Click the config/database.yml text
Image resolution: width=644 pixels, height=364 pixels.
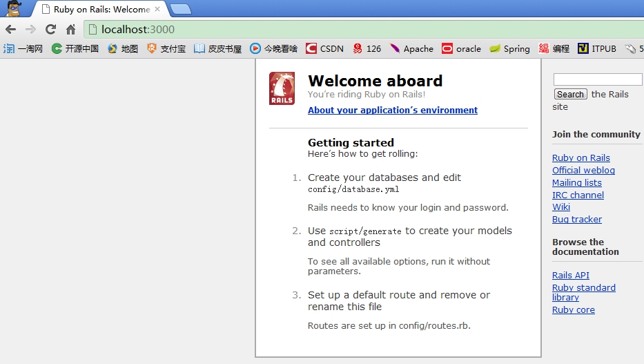(x=353, y=189)
